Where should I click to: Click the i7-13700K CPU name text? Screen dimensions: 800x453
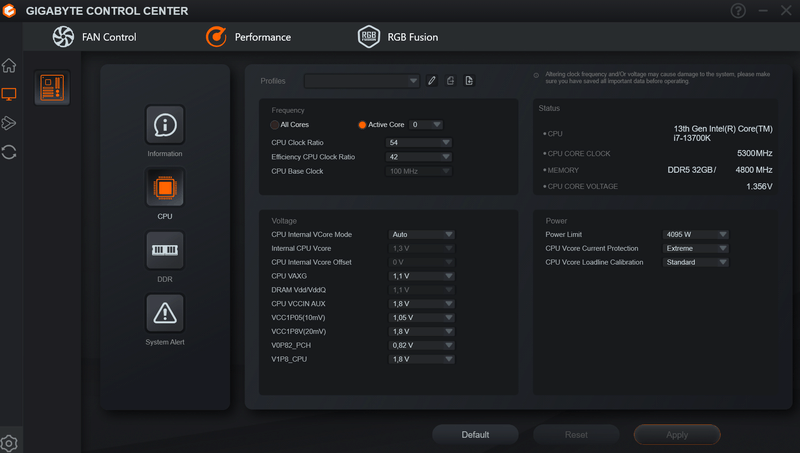tap(691, 138)
